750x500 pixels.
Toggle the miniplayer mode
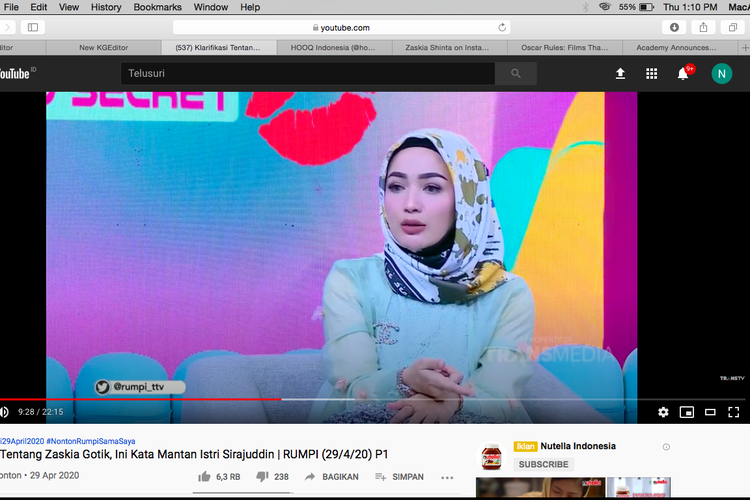coord(687,411)
